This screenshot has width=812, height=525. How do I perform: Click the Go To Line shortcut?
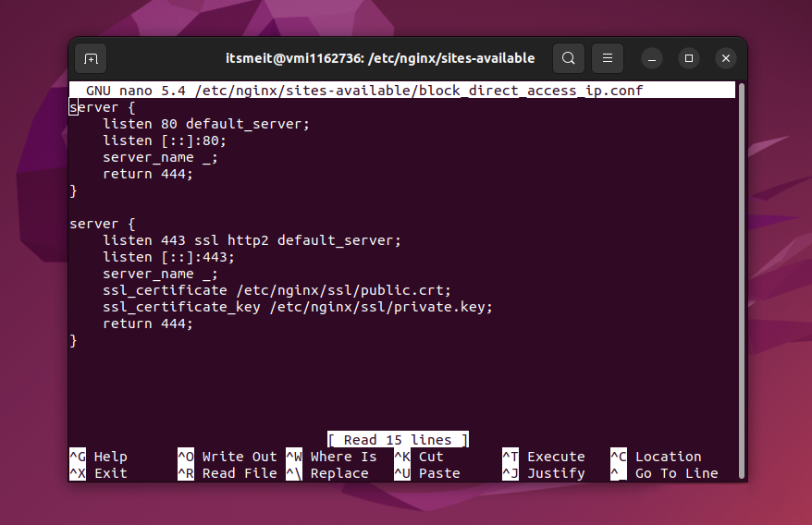[x=664, y=473]
